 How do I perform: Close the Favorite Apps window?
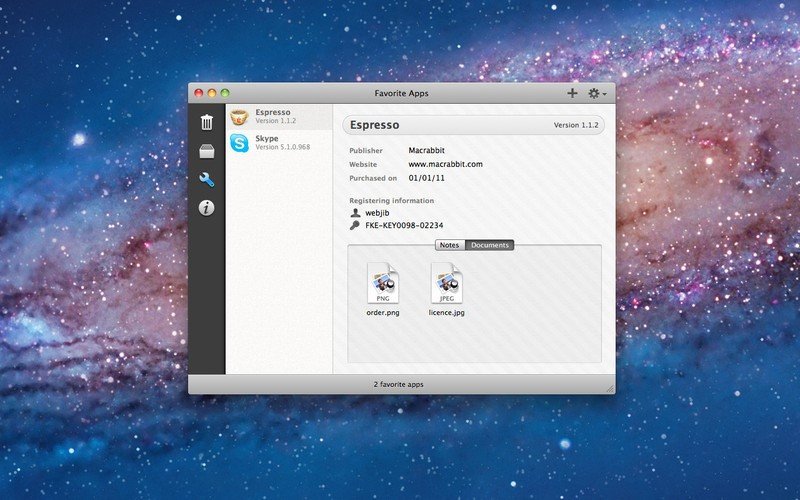(199, 93)
